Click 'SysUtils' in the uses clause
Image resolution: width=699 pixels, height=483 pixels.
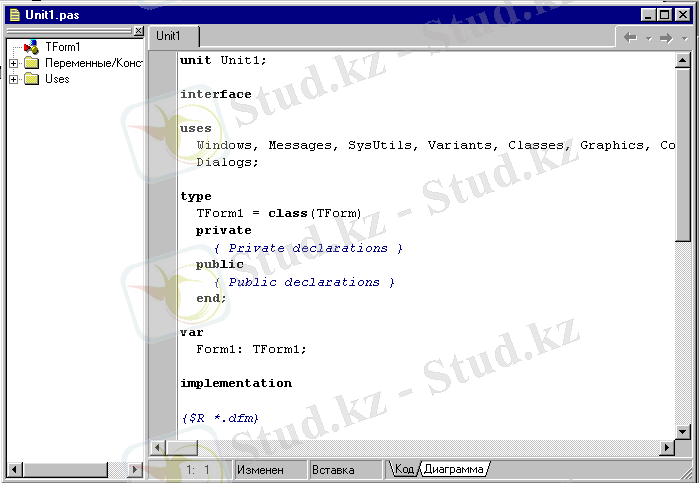click(380, 145)
